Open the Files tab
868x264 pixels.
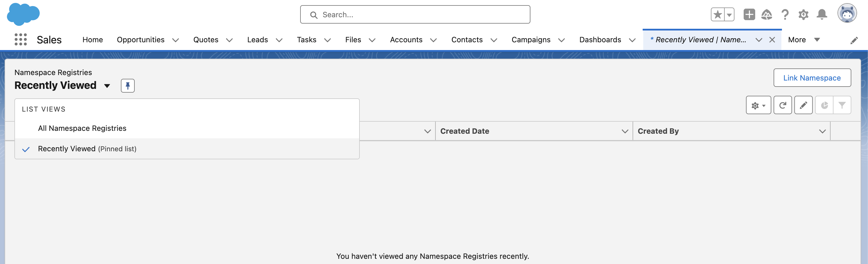click(353, 40)
